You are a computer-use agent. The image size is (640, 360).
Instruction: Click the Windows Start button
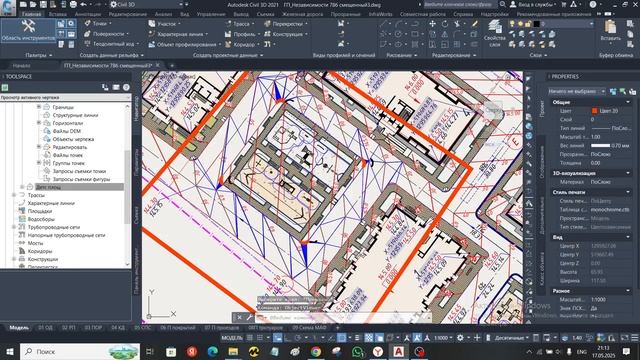coord(9,351)
